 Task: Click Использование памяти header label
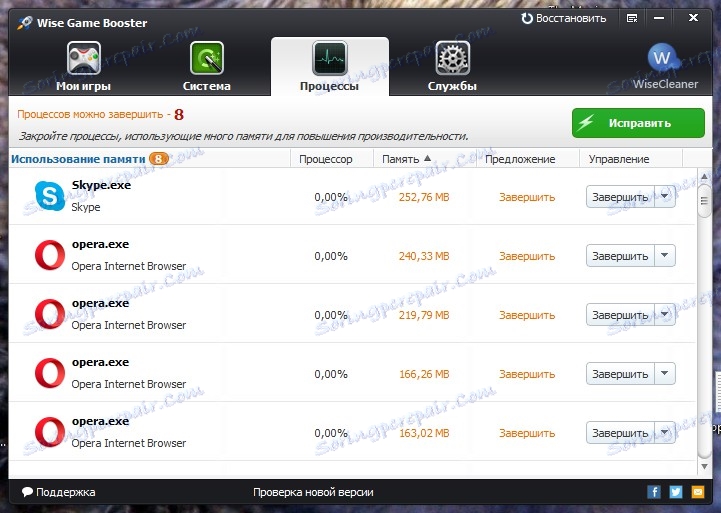coord(78,159)
